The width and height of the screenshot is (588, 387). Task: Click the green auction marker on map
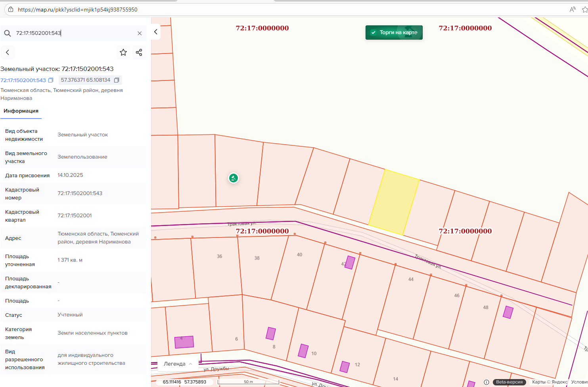(234, 178)
